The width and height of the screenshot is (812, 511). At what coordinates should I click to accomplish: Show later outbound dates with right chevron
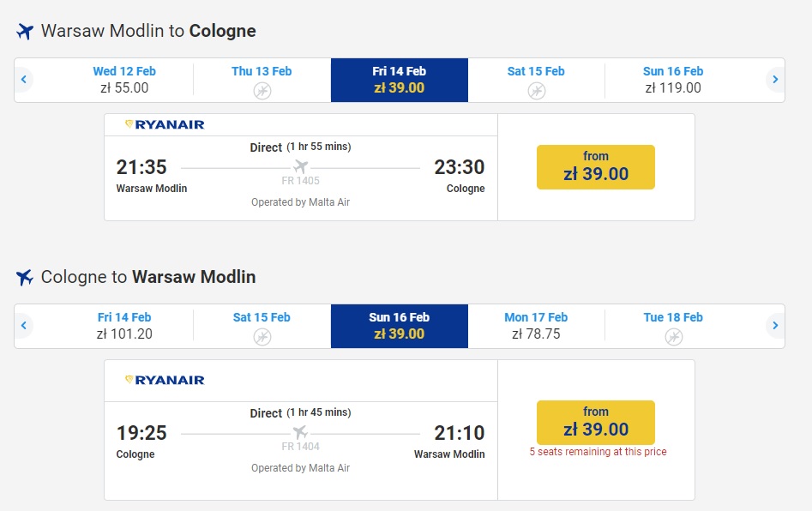click(x=775, y=79)
